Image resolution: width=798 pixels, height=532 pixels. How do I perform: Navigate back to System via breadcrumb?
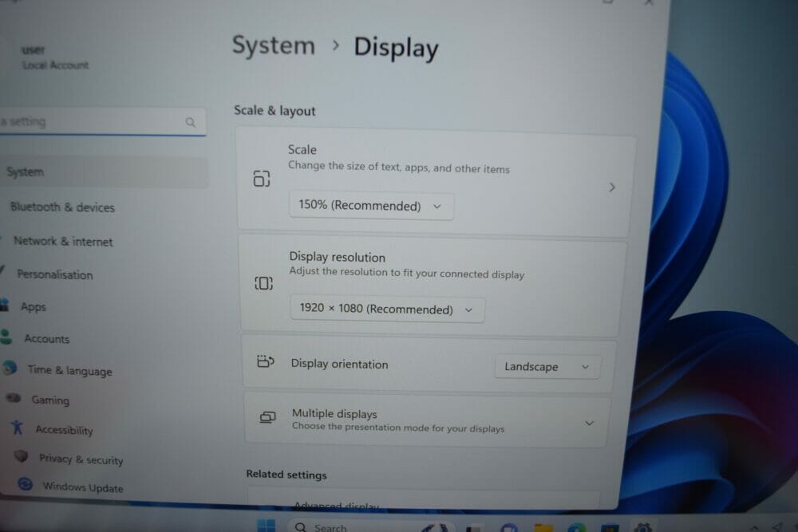[273, 45]
